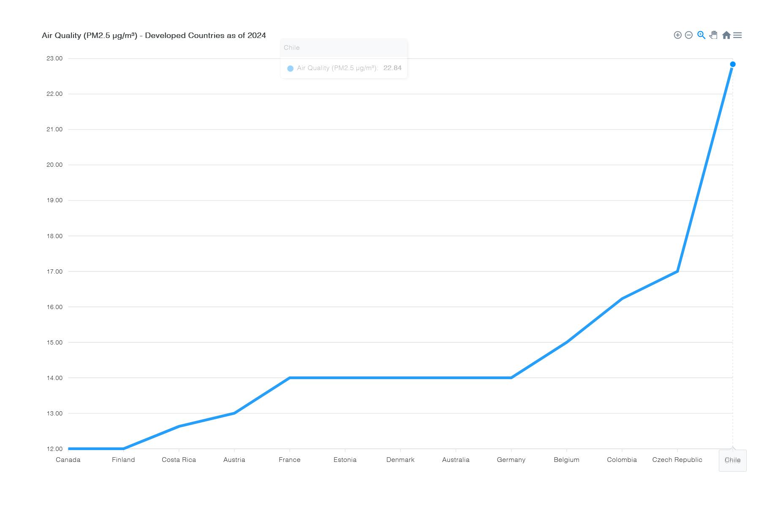Screen dimensions: 783x532
Task: Click the Zoom In plus icon
Action: [677, 35]
